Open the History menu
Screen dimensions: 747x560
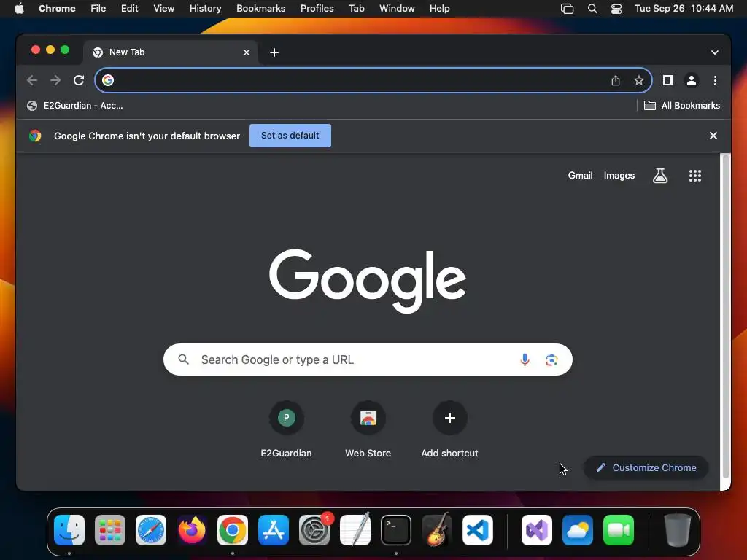pos(205,9)
